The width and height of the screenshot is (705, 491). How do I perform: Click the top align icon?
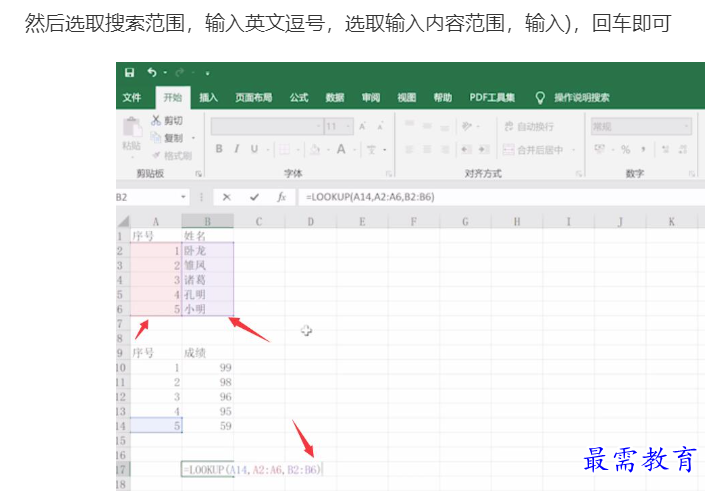point(409,124)
